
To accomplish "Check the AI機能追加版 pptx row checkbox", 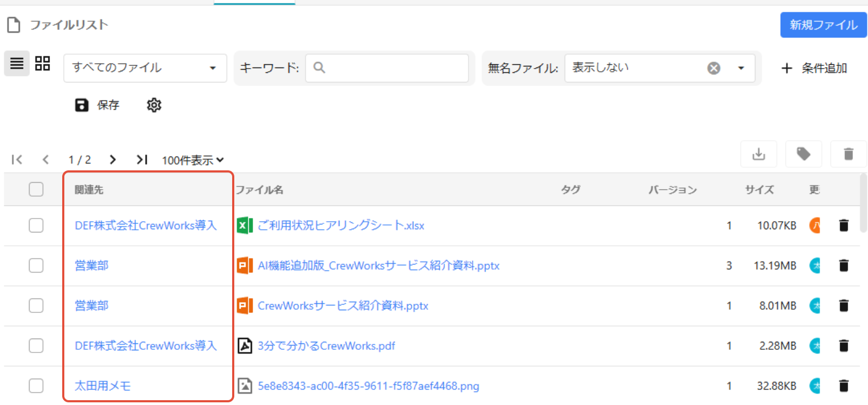I will pos(36,266).
